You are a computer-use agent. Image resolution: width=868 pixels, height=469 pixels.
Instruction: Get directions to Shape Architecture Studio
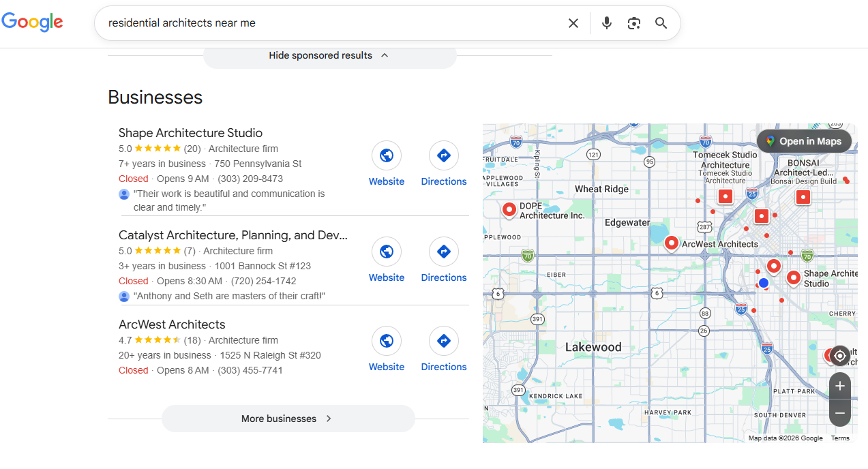tap(443, 155)
